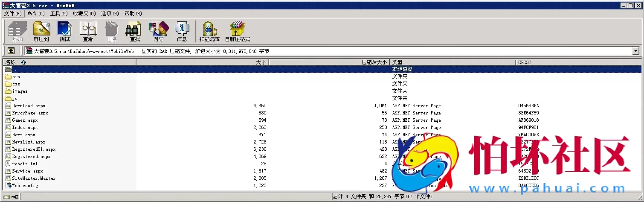Click Download.aspx size value 4,660
Image resolution: width=644 pixels, height=202 pixels.
click(x=260, y=106)
